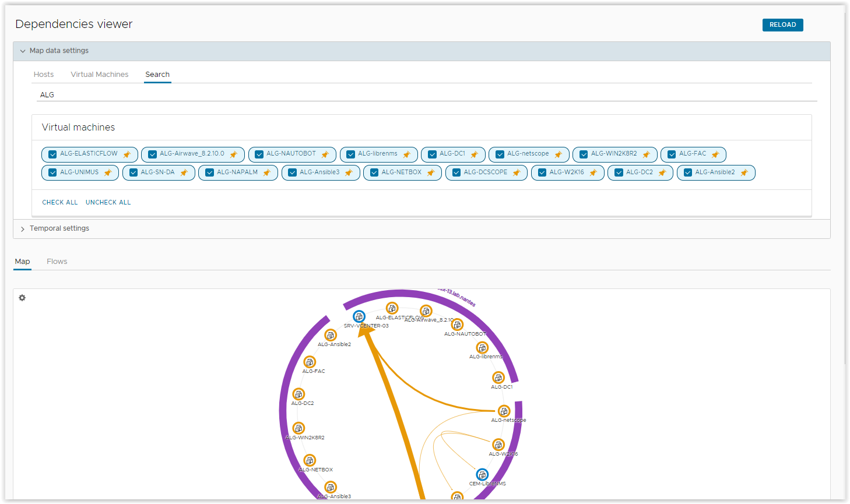Click pin icon on ALG-netscope chip

pyautogui.click(x=558, y=154)
